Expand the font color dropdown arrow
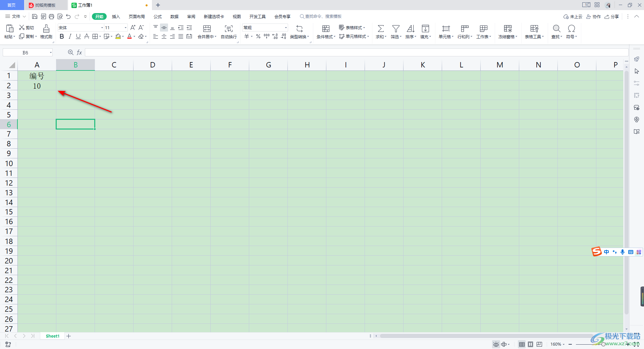The width and height of the screenshot is (644, 349). pyautogui.click(x=135, y=37)
